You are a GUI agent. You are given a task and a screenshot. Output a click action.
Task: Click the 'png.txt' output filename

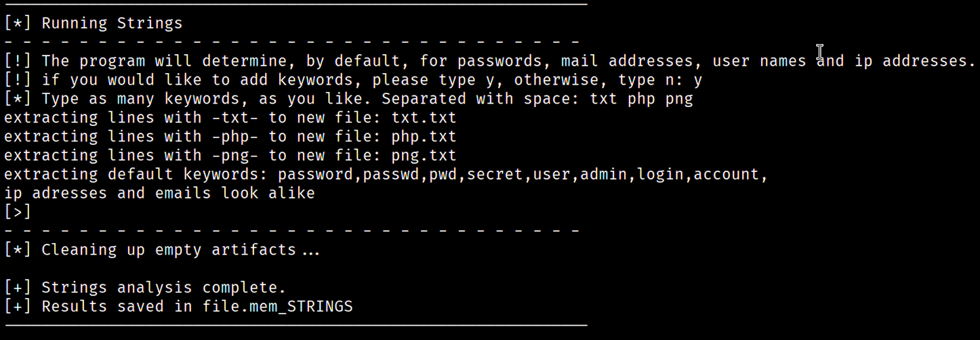[424, 155]
